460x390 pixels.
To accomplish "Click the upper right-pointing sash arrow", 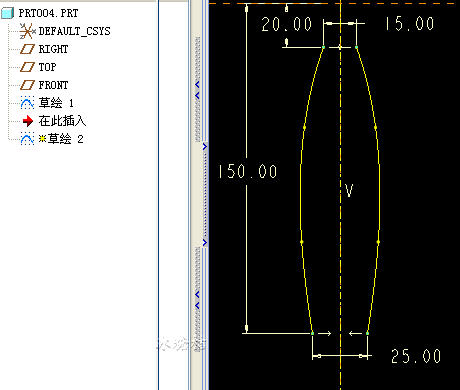I will pos(205,146).
